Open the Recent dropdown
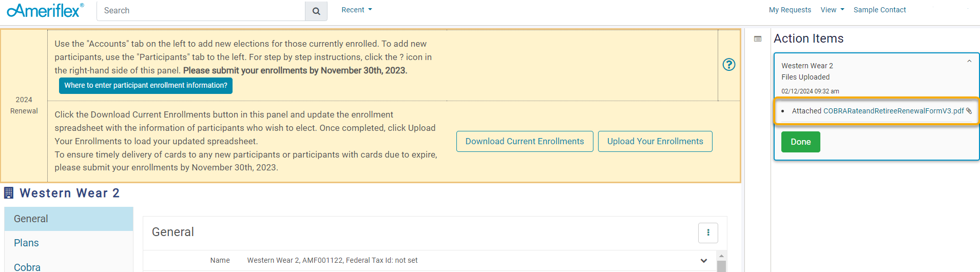The height and width of the screenshot is (272, 980). [x=357, y=10]
